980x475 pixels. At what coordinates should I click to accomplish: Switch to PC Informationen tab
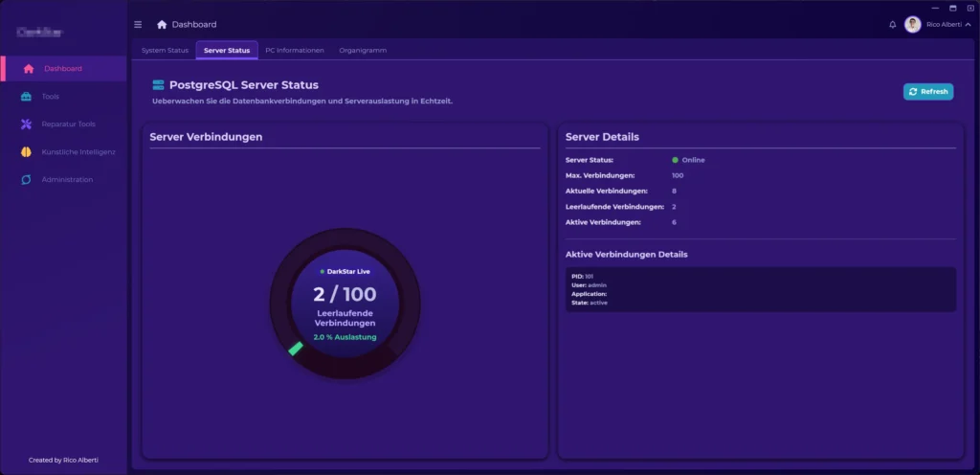[x=295, y=50]
